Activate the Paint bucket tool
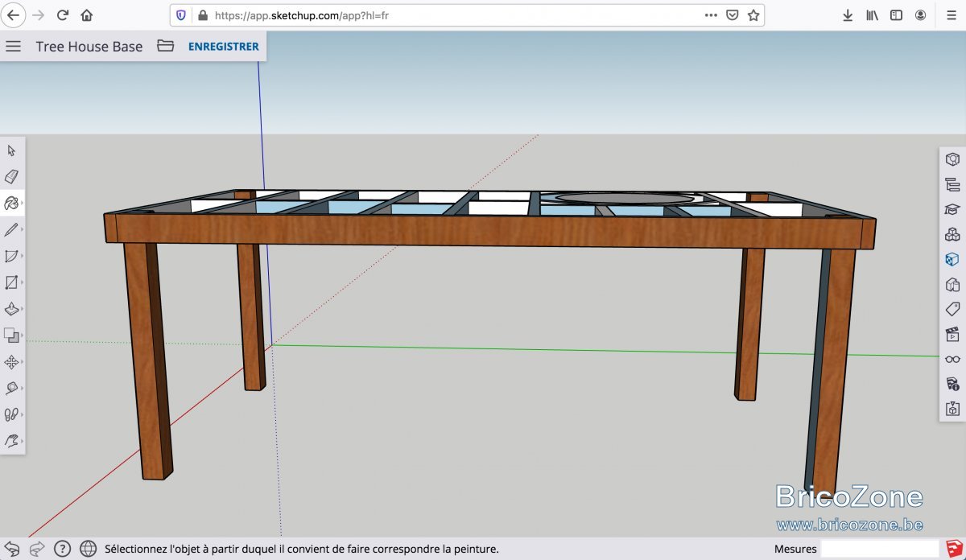966x560 pixels. pos(11,204)
